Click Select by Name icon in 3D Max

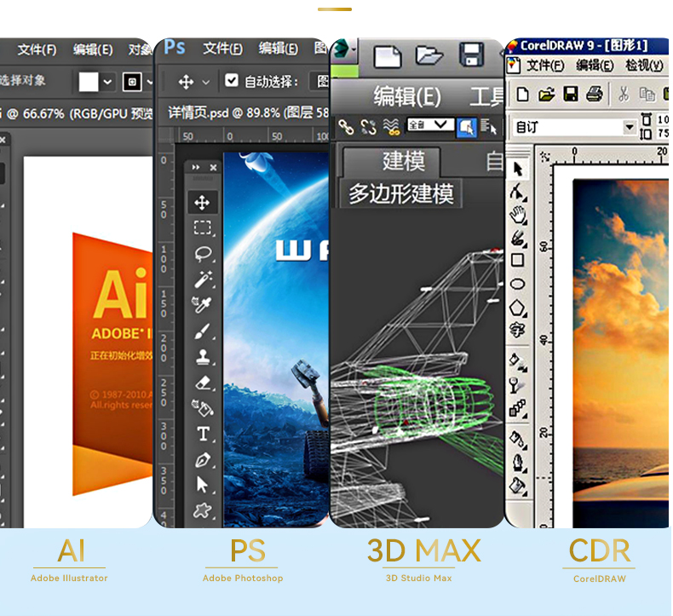click(488, 127)
